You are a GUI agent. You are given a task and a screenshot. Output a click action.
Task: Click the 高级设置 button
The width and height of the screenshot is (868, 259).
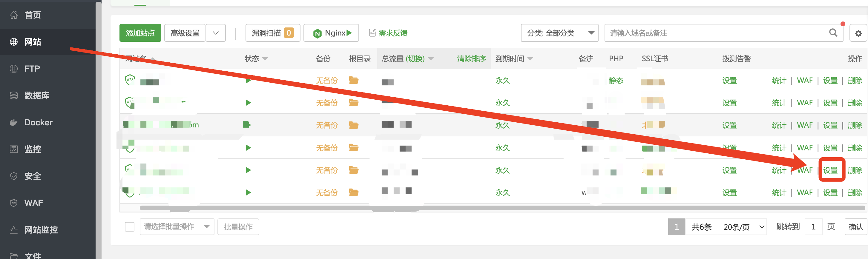(x=185, y=33)
